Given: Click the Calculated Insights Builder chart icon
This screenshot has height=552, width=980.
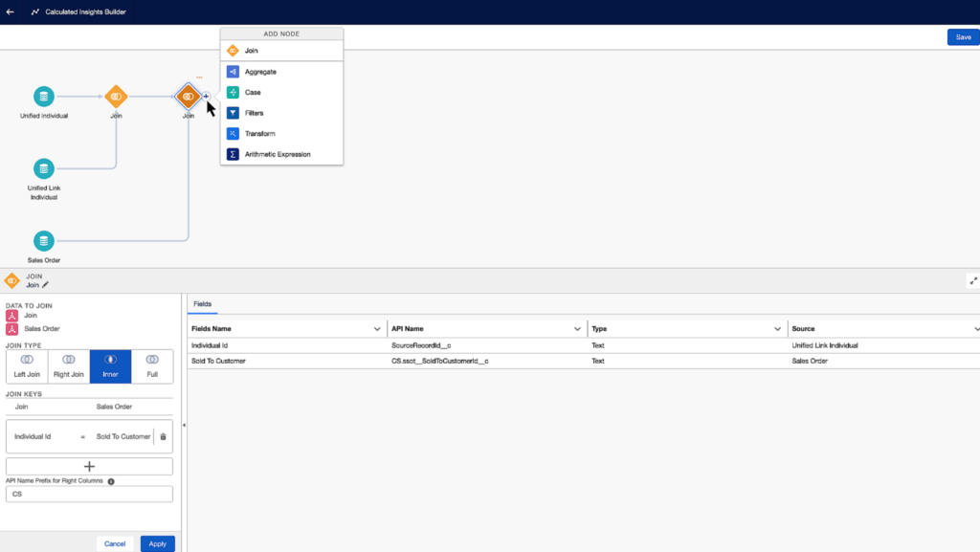Looking at the screenshot, I should pos(35,11).
